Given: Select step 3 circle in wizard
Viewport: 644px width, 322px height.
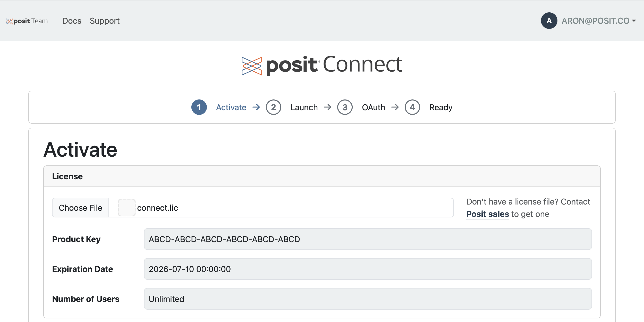Looking at the screenshot, I should 345,107.
